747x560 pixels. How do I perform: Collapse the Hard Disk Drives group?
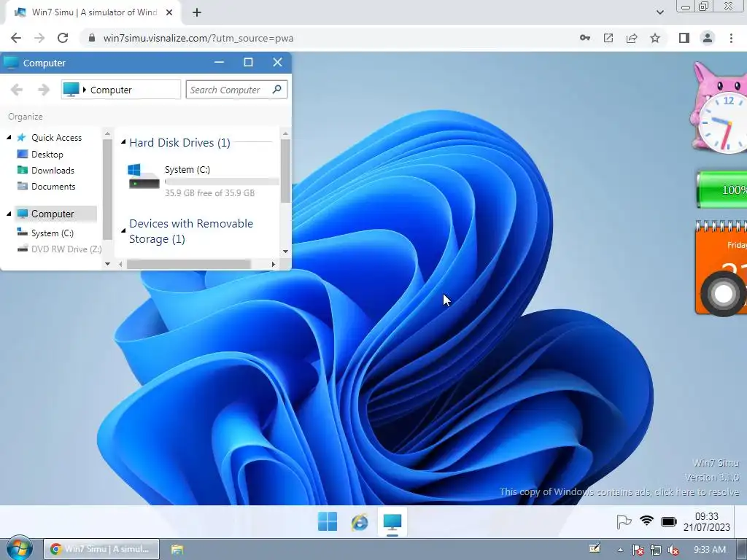point(123,142)
